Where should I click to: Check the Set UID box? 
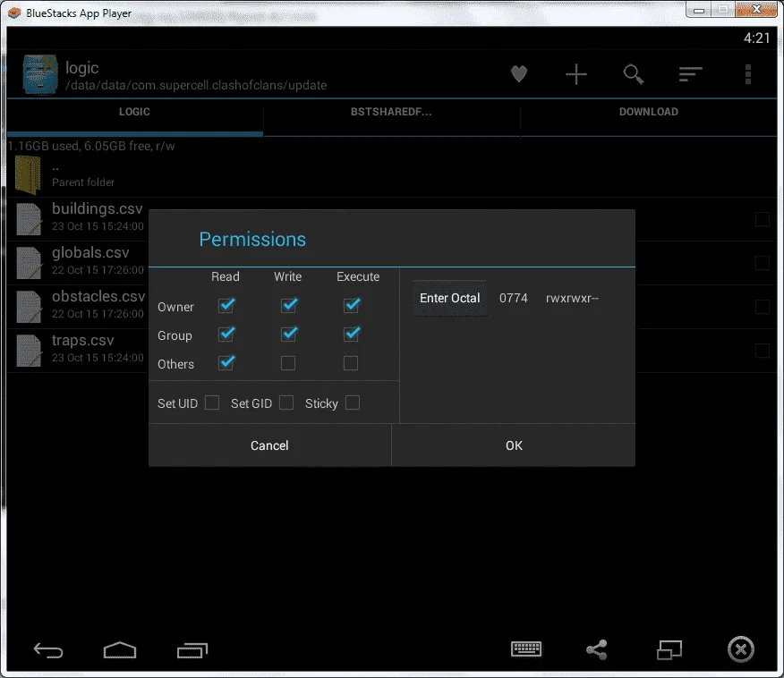pyautogui.click(x=212, y=403)
